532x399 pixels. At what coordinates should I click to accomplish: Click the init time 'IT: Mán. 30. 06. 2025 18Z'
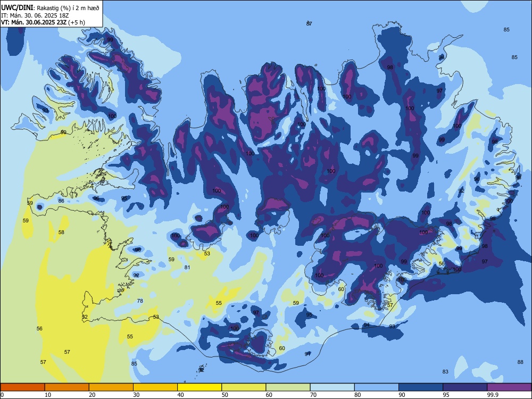tap(35, 15)
